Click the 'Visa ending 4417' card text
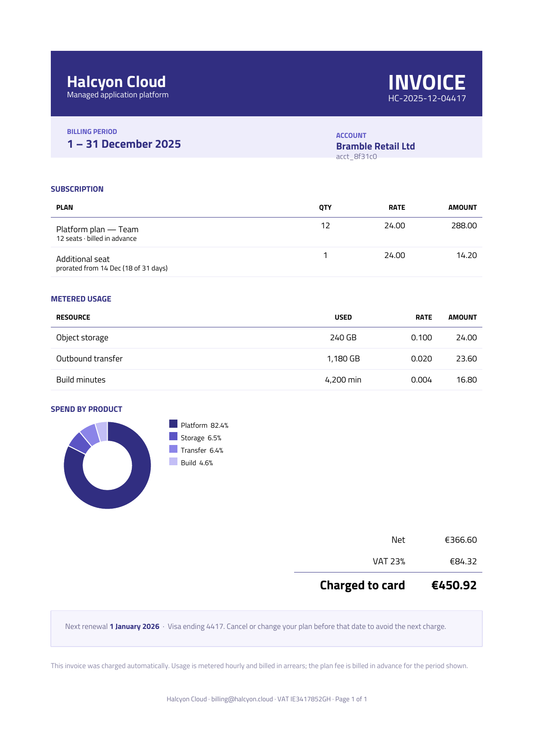Viewport: 534px width, 756px height. [x=196, y=627]
